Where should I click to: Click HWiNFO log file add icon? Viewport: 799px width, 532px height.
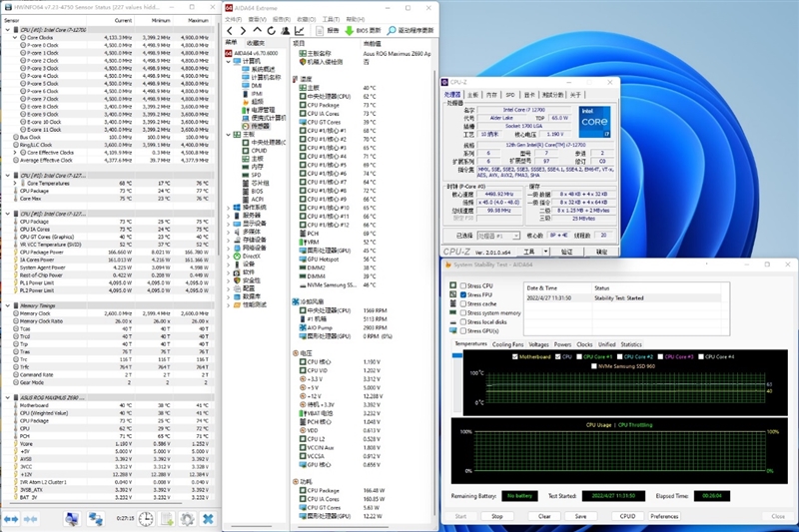(x=167, y=519)
